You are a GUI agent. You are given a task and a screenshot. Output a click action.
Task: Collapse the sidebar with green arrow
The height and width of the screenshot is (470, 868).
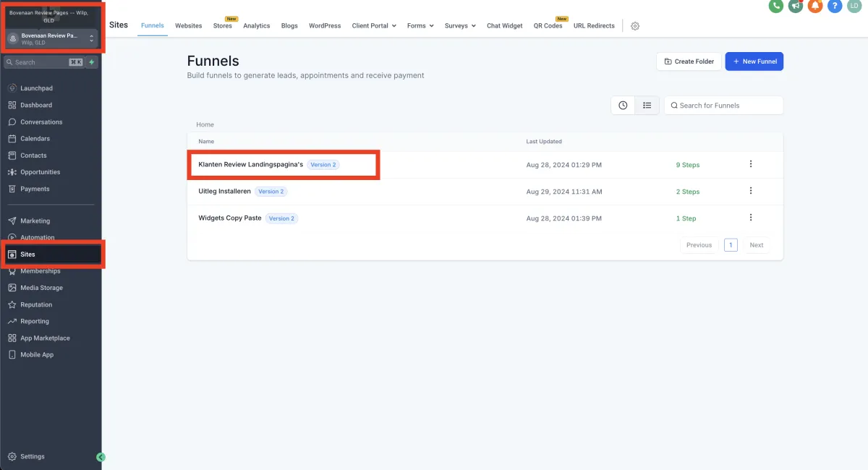coord(101,457)
